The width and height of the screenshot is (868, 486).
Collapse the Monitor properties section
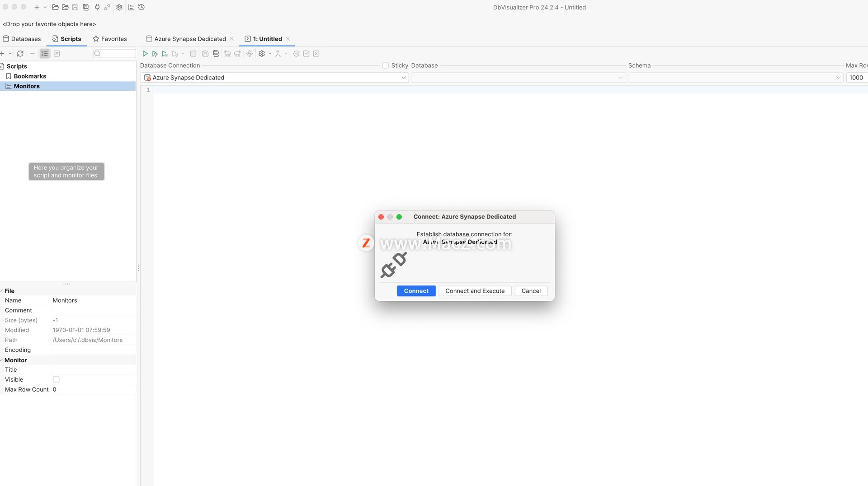click(1, 360)
